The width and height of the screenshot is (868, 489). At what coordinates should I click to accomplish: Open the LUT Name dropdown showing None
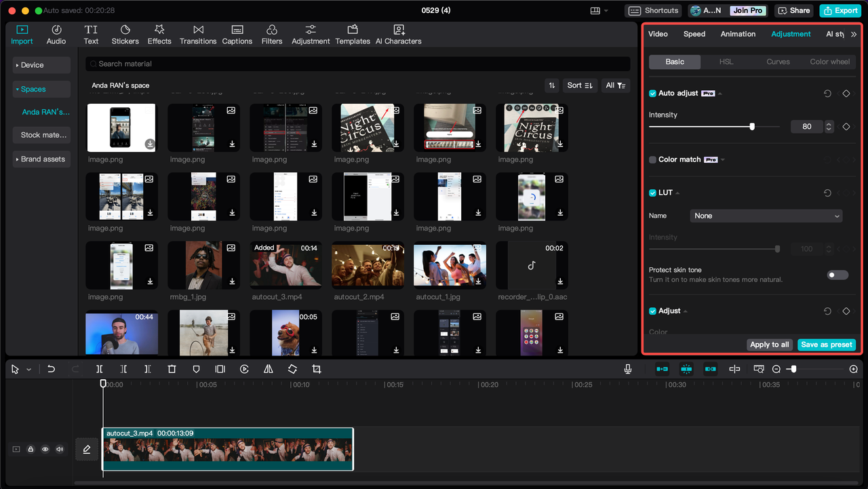(766, 215)
